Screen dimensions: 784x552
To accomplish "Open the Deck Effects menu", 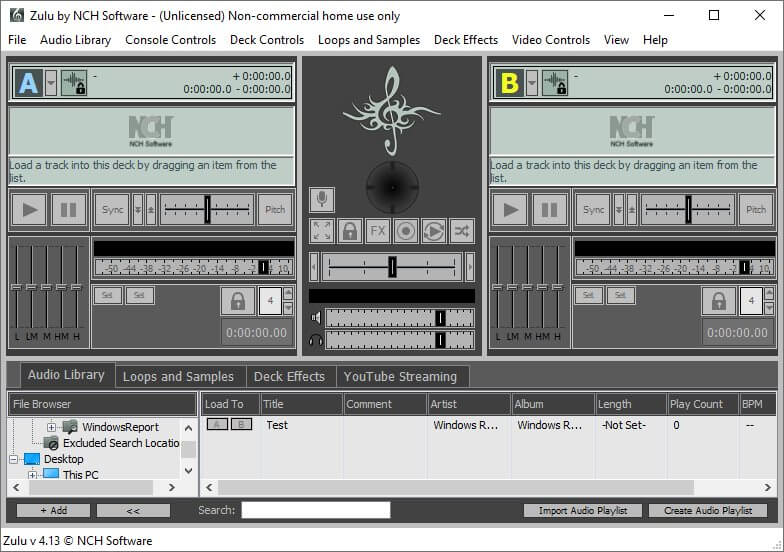I will 466,40.
